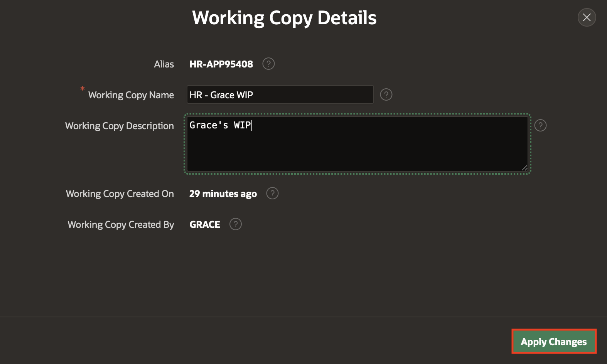View help for Working Copy Created On
The width and height of the screenshot is (607, 364).
(x=272, y=193)
